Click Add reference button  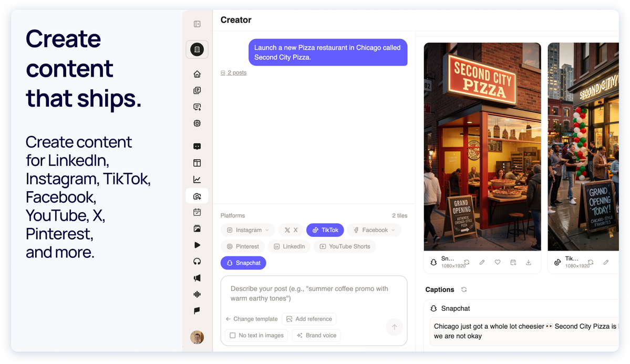pyautogui.click(x=309, y=319)
